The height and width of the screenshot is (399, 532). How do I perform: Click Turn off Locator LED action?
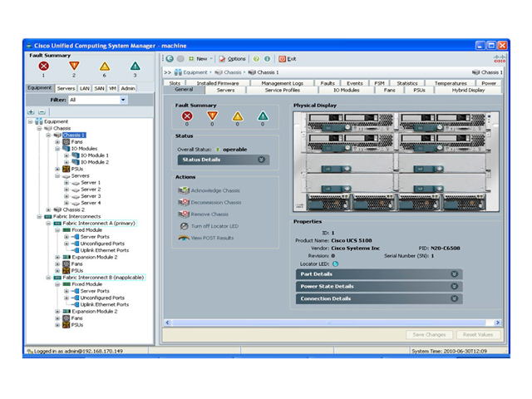(209, 226)
